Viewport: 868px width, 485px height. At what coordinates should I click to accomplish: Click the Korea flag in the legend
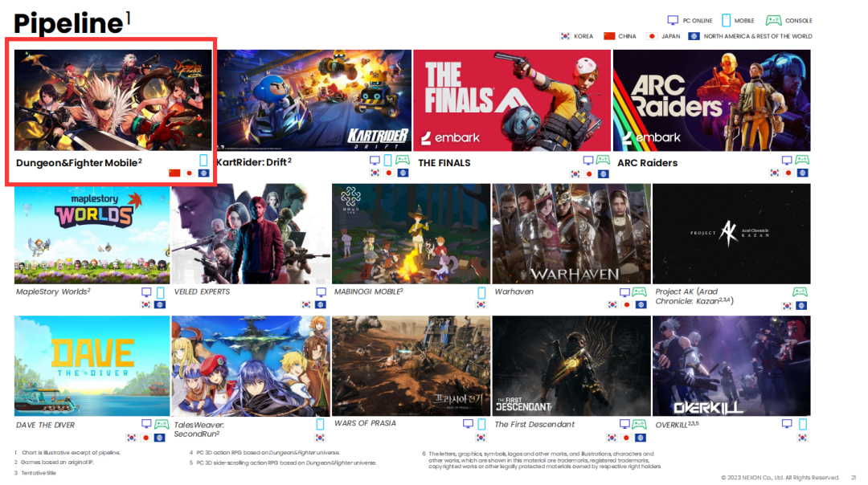pyautogui.click(x=565, y=36)
